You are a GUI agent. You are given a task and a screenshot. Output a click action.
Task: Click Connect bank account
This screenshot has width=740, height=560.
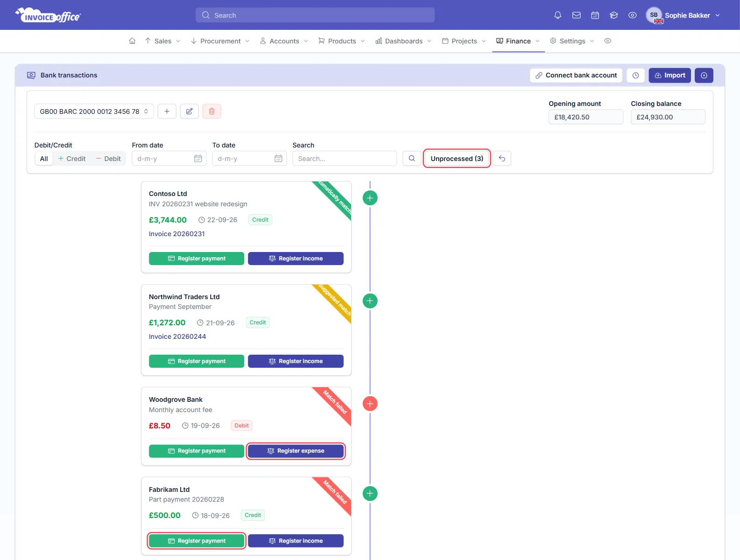(576, 76)
